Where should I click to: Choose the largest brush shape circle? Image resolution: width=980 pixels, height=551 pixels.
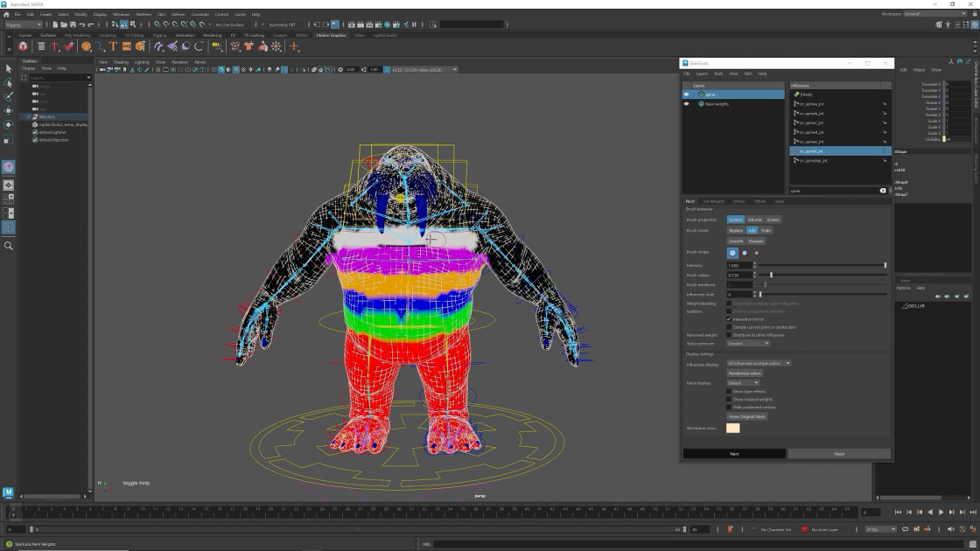731,253
